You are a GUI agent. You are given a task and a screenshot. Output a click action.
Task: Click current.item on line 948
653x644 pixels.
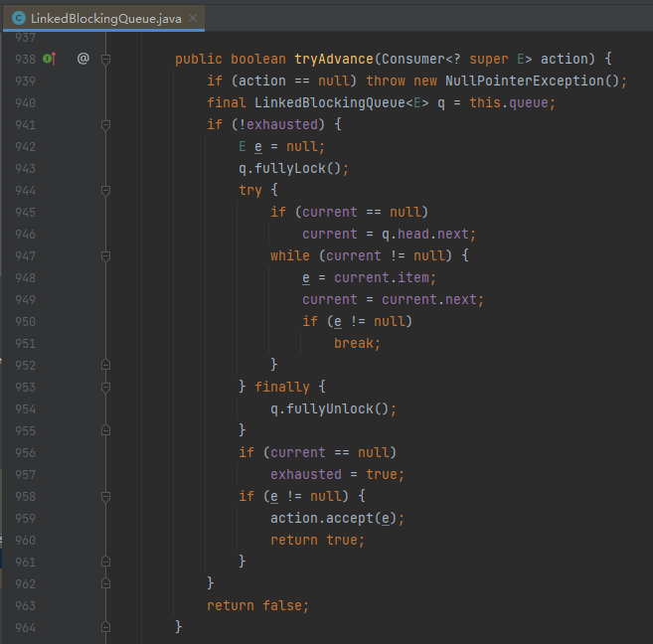[x=382, y=277]
